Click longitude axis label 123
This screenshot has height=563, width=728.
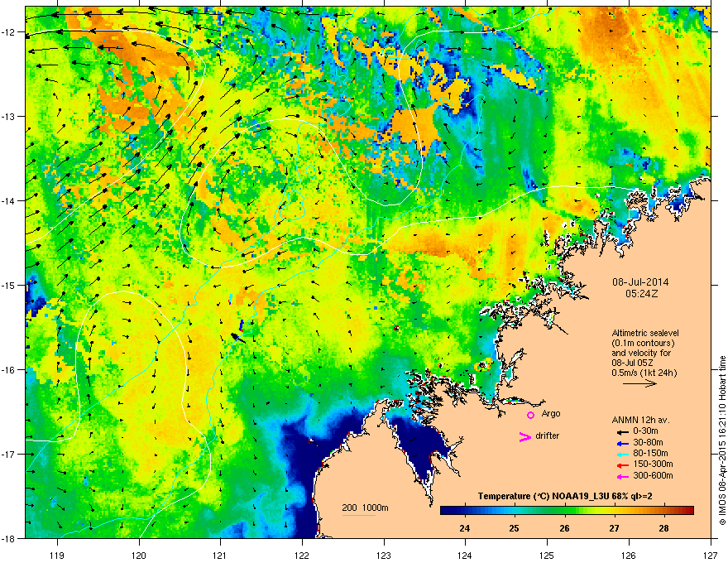click(x=384, y=555)
